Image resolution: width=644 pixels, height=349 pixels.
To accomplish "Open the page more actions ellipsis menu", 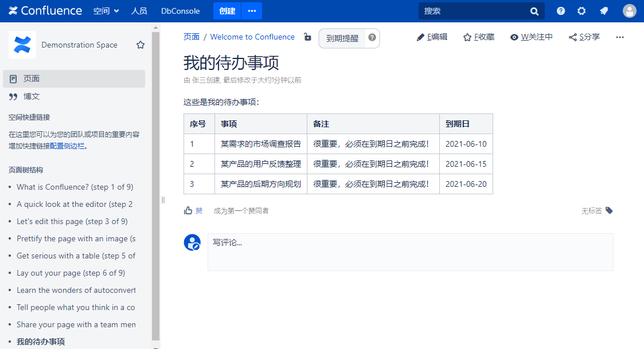I will tap(619, 37).
